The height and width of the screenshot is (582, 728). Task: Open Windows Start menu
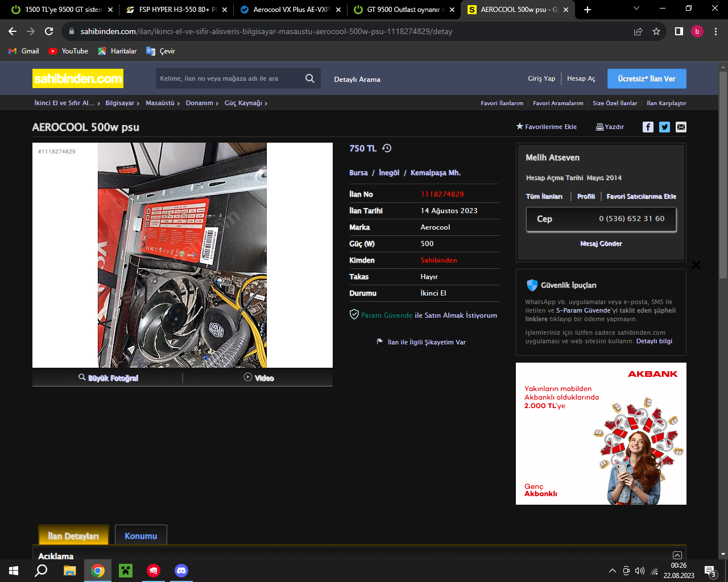(x=14, y=571)
